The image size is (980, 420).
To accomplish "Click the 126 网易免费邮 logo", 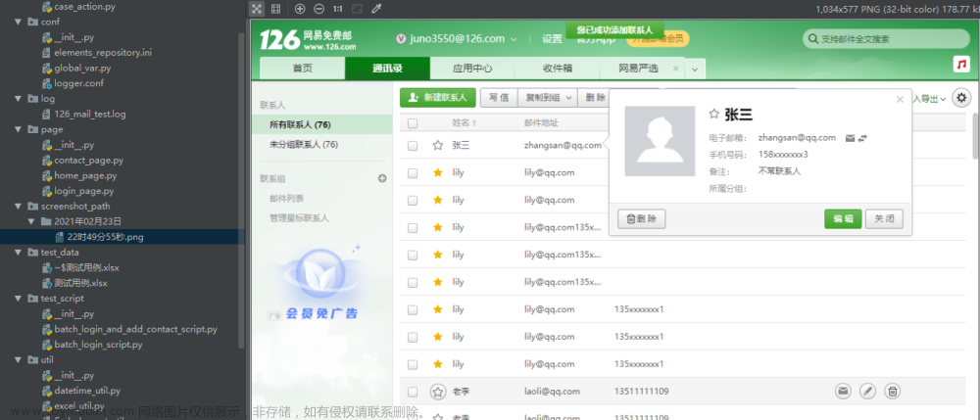I will (x=308, y=39).
